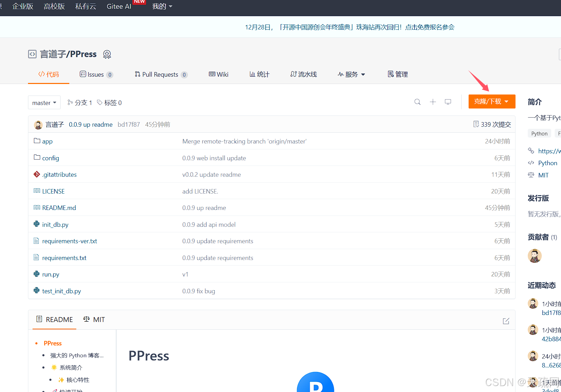
Task: Open the init_db.py Python file
Action: coord(55,224)
